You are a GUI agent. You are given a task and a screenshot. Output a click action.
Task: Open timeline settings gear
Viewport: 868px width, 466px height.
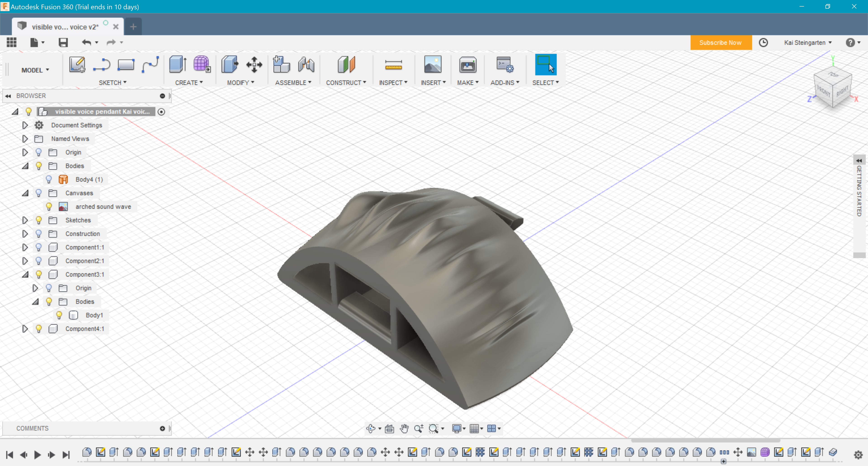(x=858, y=455)
